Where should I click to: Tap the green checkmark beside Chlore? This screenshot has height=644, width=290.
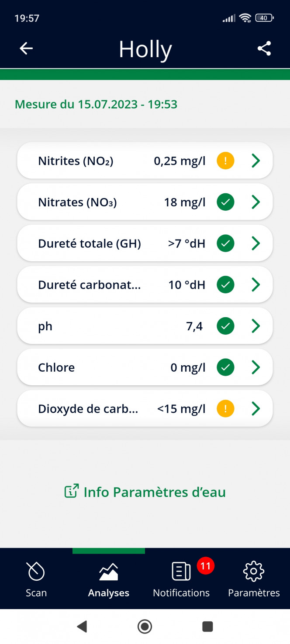coord(225,367)
